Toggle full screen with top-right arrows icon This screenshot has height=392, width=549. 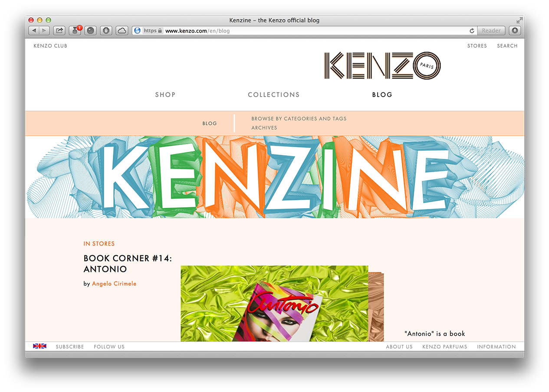click(x=519, y=20)
